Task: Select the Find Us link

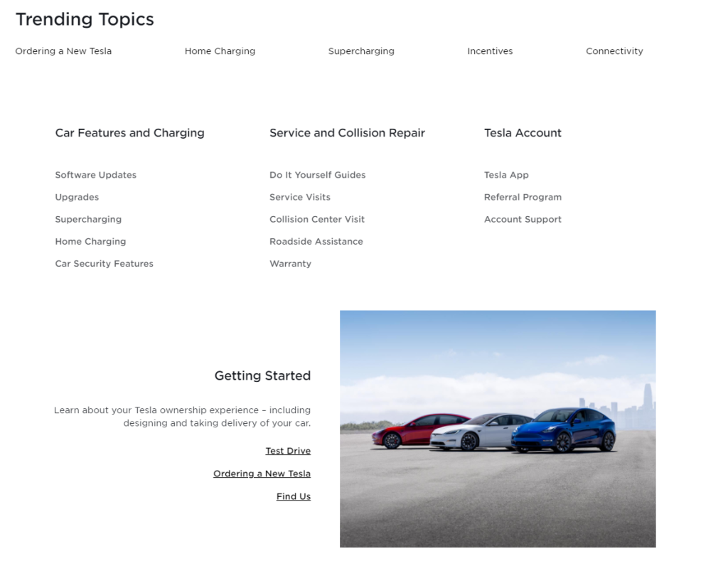Action: [293, 496]
